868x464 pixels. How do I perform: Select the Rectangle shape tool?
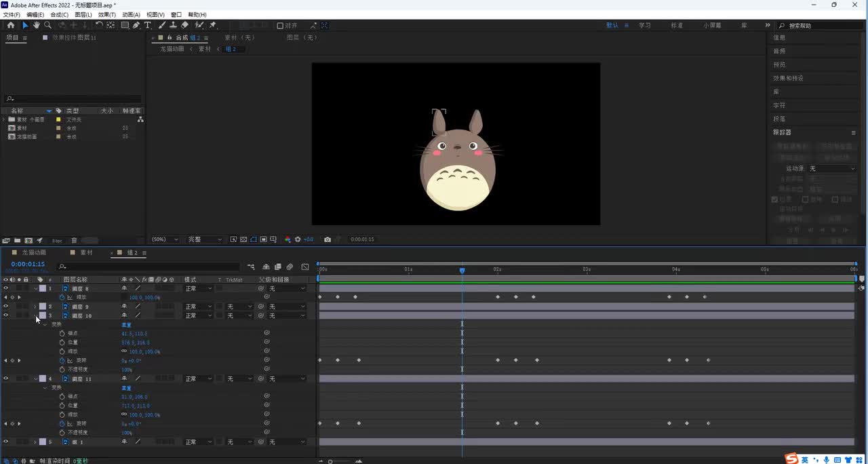tap(125, 25)
